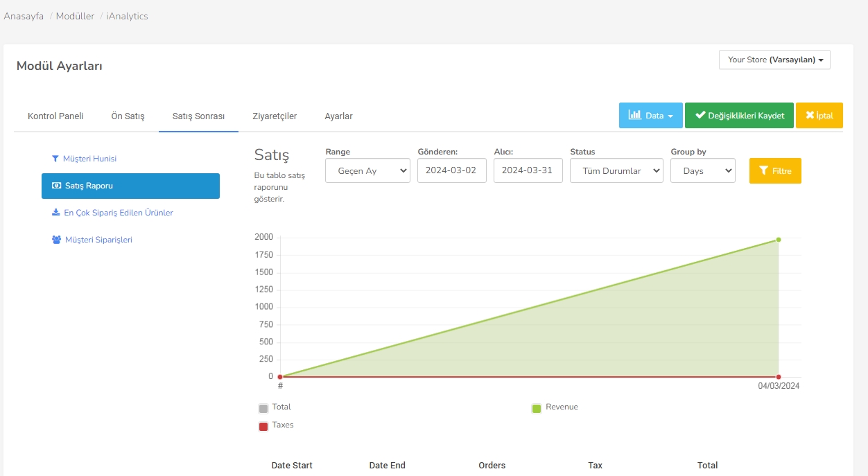Go to Modüller in the breadcrumb
868x476 pixels.
[75, 16]
